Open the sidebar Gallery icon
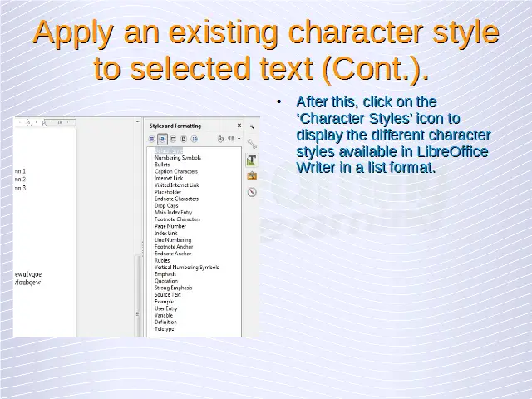Viewport: 532px width, 399px height. 252,175
